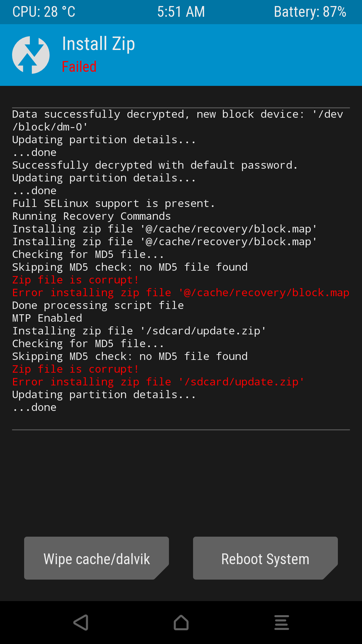Tap error line for /sdcard/update.zip
362x644 pixels.
pos(158,382)
